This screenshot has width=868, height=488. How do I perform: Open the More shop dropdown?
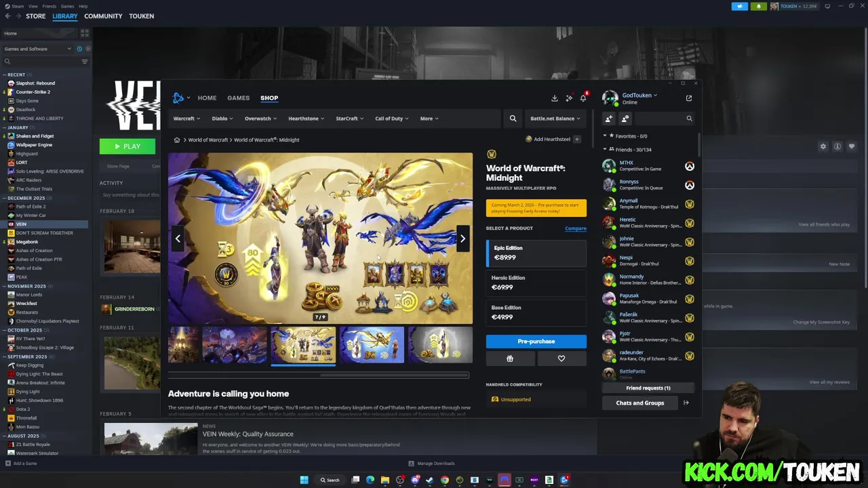click(x=429, y=119)
